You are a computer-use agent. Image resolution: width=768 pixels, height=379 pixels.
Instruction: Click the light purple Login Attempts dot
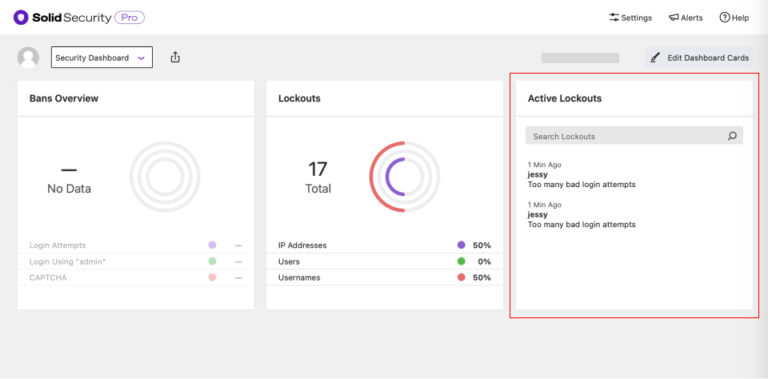[x=212, y=245]
